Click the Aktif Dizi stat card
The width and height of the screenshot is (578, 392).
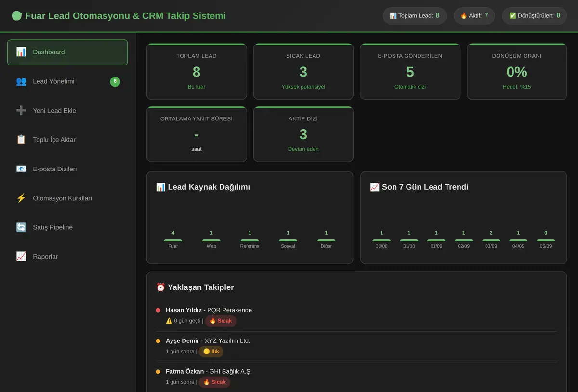pos(303,134)
